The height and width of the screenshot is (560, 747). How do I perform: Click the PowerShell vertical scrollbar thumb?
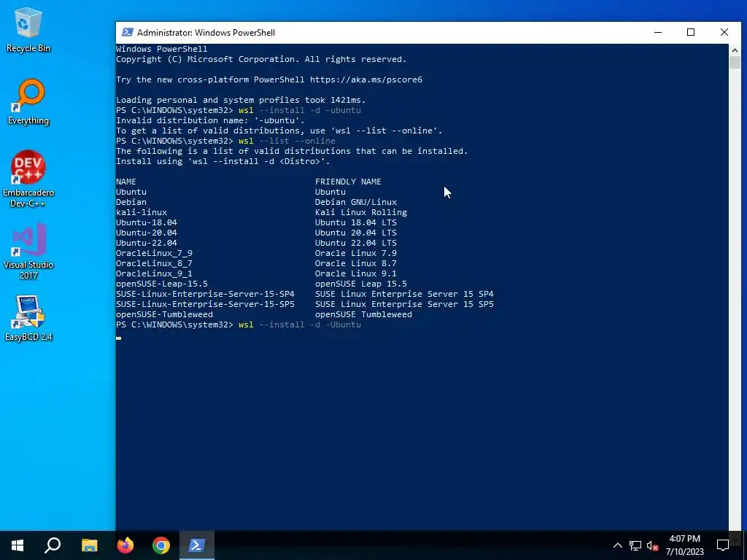(735, 63)
